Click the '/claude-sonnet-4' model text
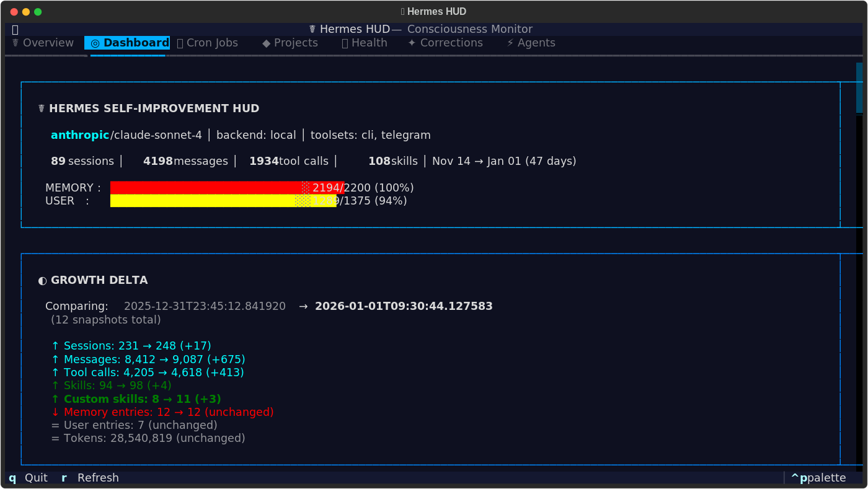 click(x=156, y=135)
